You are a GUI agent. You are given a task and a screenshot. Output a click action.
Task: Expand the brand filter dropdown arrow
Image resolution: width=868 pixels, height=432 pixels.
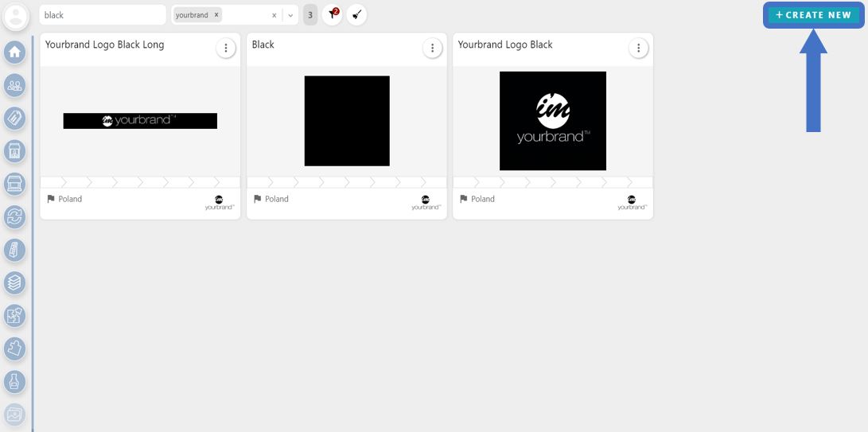(x=290, y=15)
